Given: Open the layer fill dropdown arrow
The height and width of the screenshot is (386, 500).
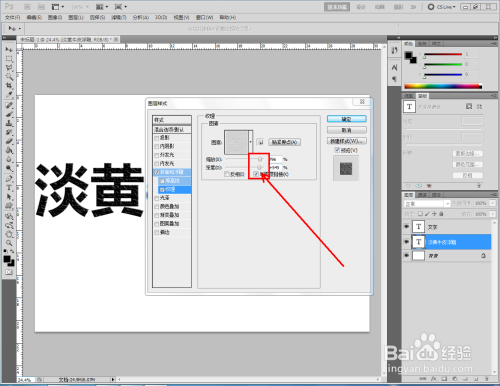Looking at the screenshot, I should (493, 214).
